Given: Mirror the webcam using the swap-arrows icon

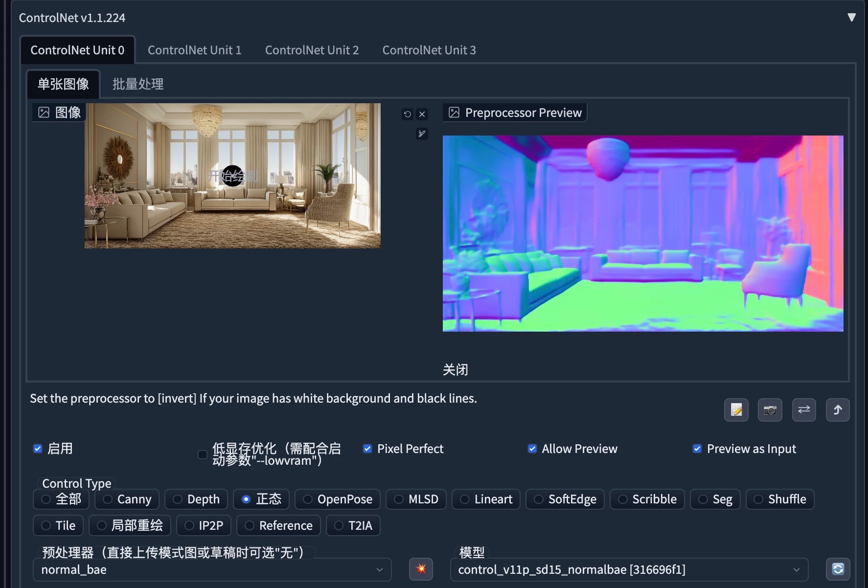Looking at the screenshot, I should coord(804,410).
